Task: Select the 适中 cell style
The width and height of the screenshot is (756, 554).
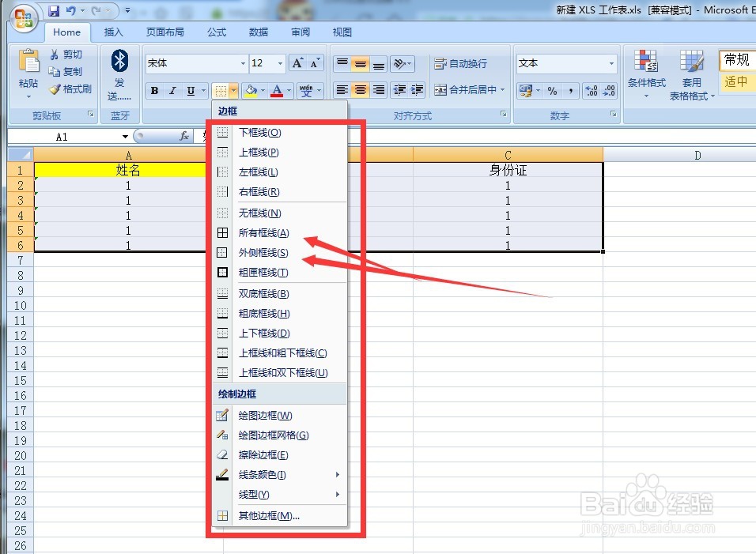Action: pos(737,82)
